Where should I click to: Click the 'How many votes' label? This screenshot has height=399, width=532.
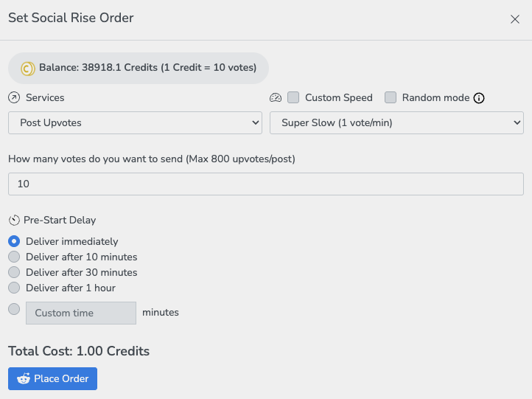[x=152, y=159]
